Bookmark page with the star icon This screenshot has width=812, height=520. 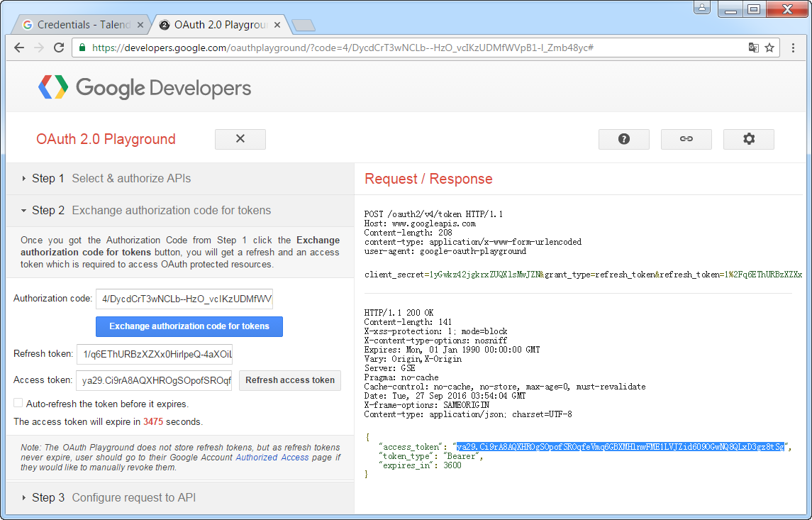769,48
